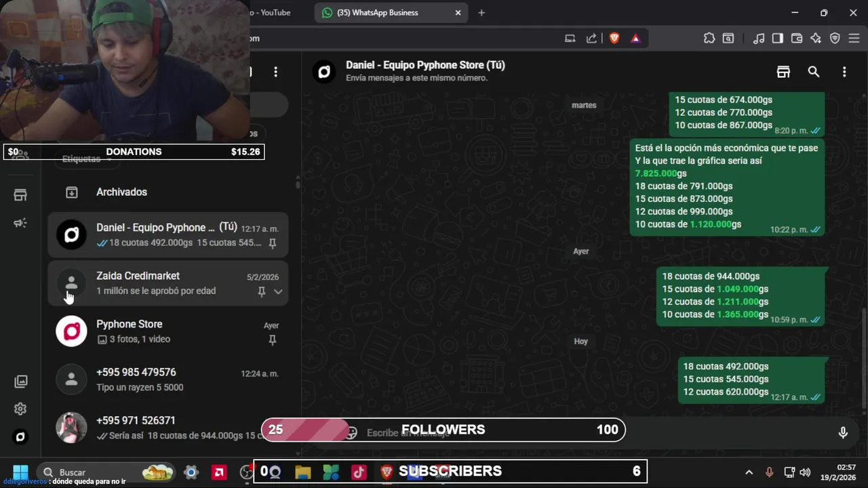Open a new browser tab with plus

click(x=481, y=13)
